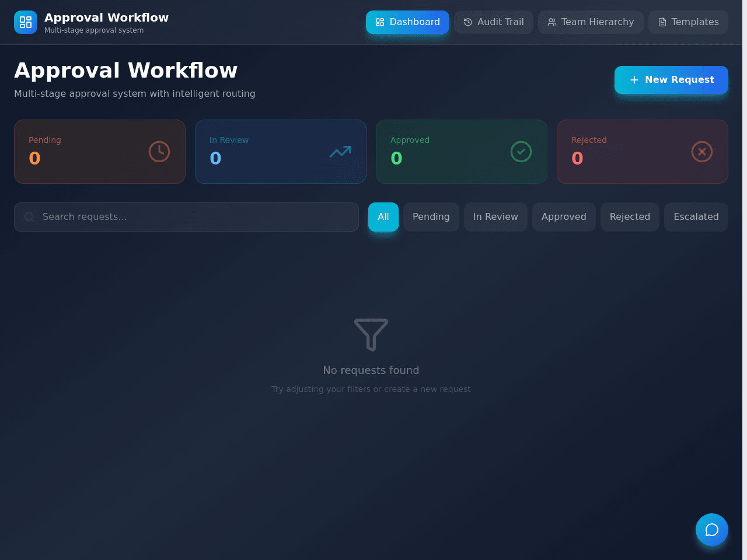Click the clock icon on Pending card
This screenshot has height=560, width=747.
[159, 152]
